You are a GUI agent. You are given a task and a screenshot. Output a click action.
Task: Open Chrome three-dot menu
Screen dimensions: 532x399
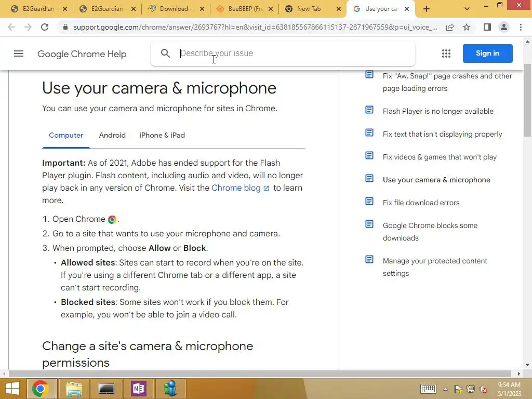(521, 27)
